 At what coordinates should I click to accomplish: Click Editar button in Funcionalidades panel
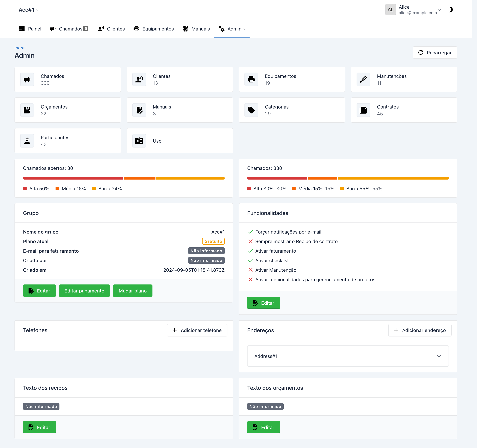pos(263,303)
